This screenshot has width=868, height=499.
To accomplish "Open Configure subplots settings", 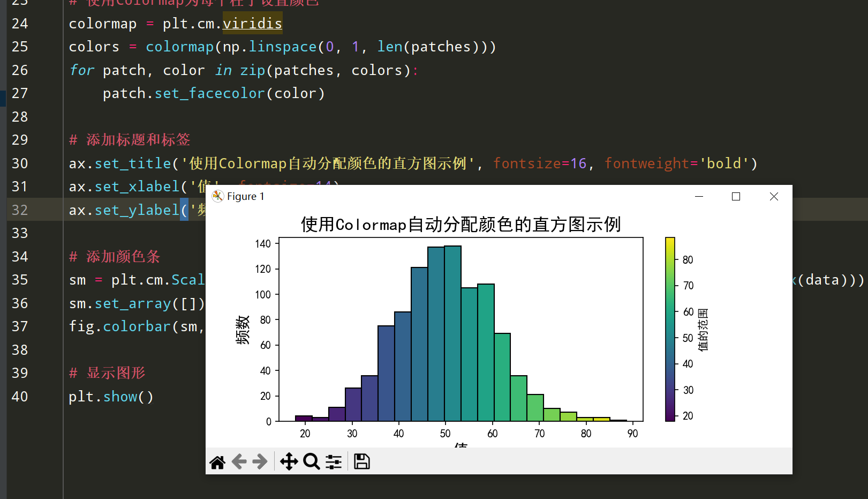I will [333, 461].
